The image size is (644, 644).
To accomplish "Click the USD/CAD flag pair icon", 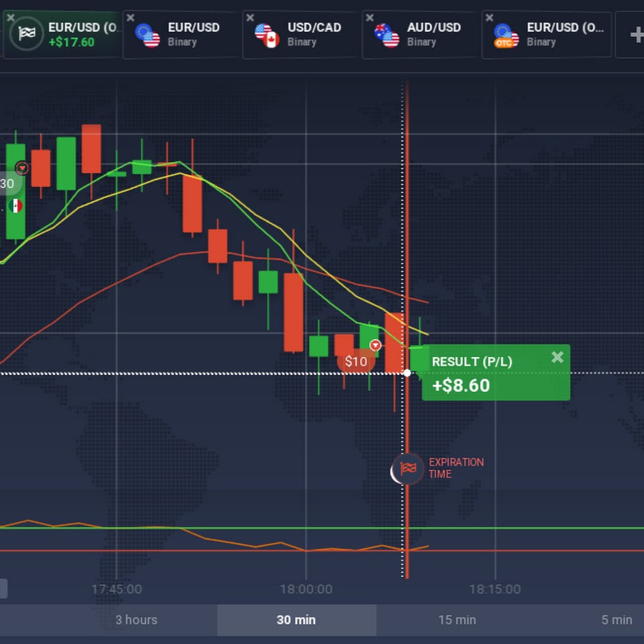I will point(267,34).
